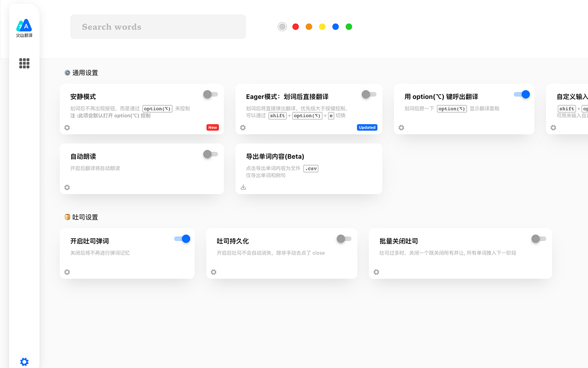Click the 通用设置 section heading

(x=85, y=73)
